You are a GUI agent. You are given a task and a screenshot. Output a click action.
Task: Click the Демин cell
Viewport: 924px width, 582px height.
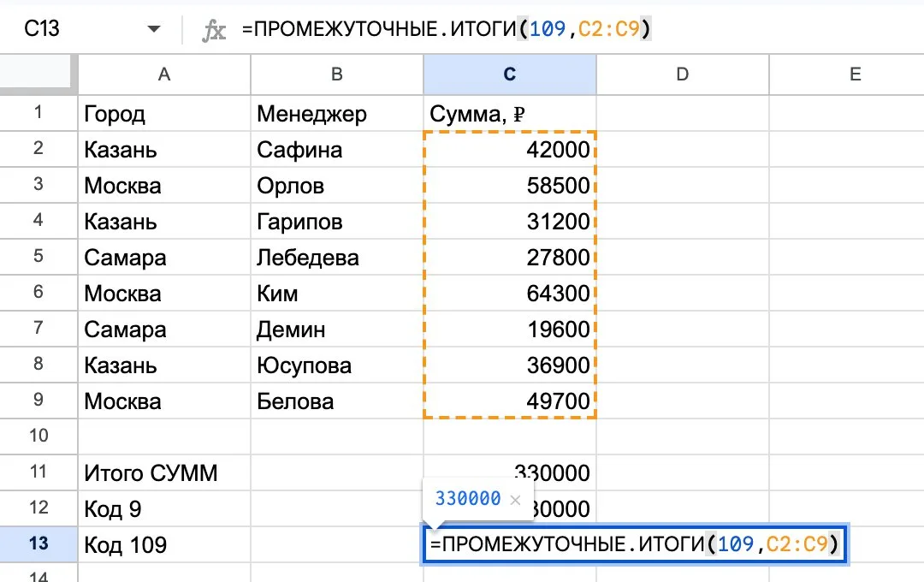point(337,329)
